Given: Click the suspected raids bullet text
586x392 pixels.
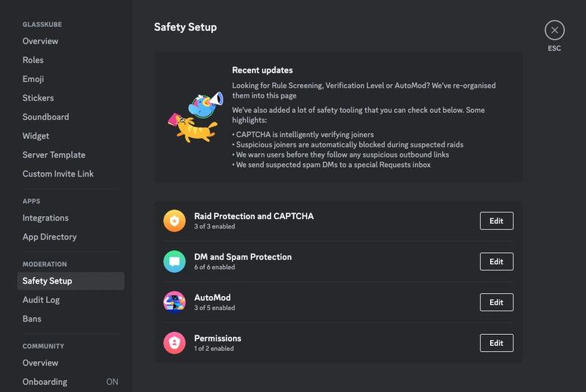Looking at the screenshot, I should [x=347, y=144].
